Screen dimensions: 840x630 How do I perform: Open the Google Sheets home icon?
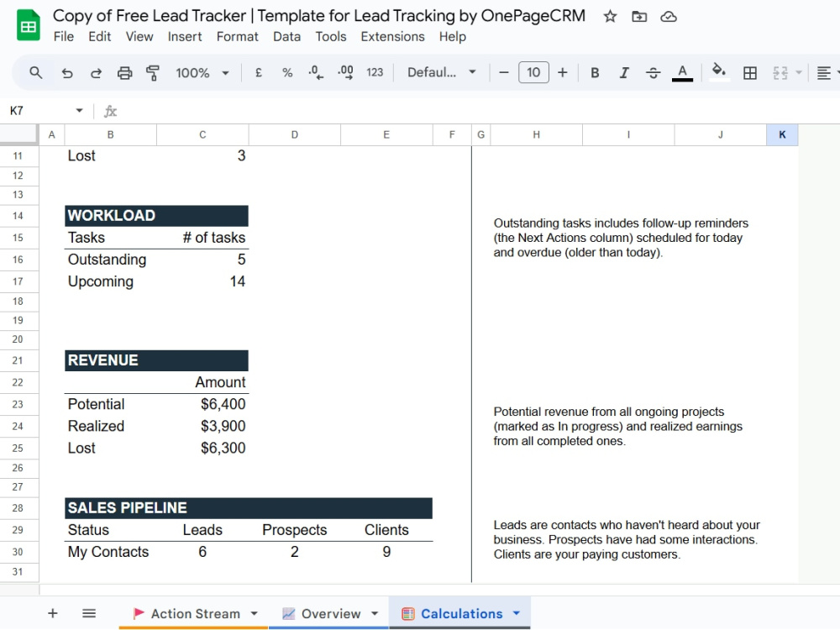point(28,25)
